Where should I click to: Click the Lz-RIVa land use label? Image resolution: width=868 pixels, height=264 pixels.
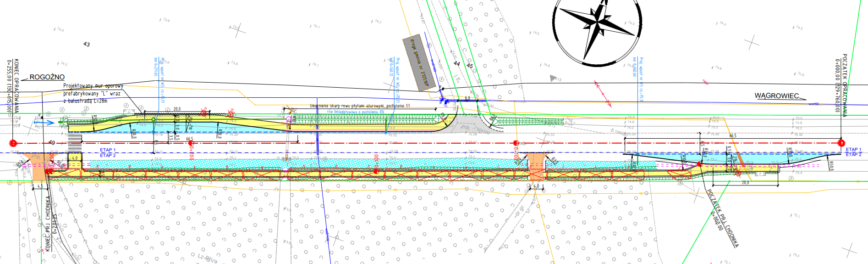207,259
